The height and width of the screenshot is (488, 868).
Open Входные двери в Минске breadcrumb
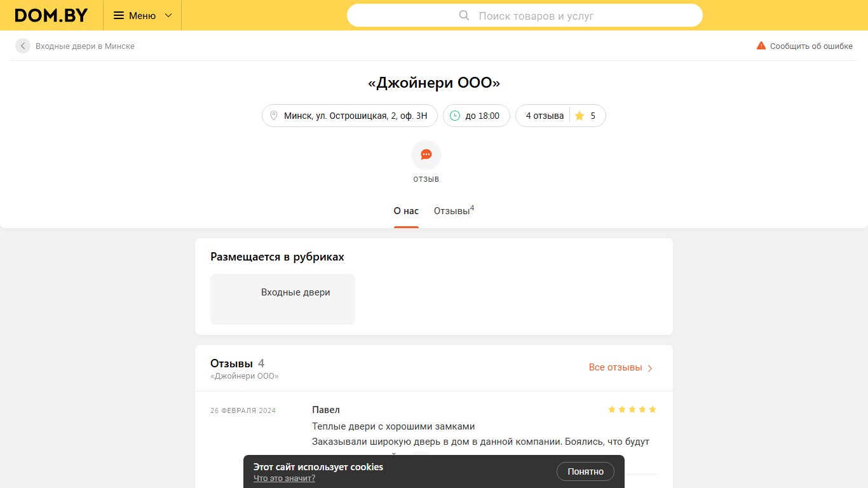click(x=85, y=46)
